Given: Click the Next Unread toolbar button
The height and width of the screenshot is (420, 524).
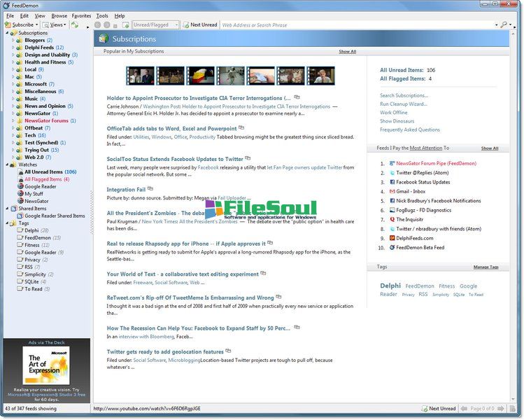Looking at the screenshot, I should point(200,24).
